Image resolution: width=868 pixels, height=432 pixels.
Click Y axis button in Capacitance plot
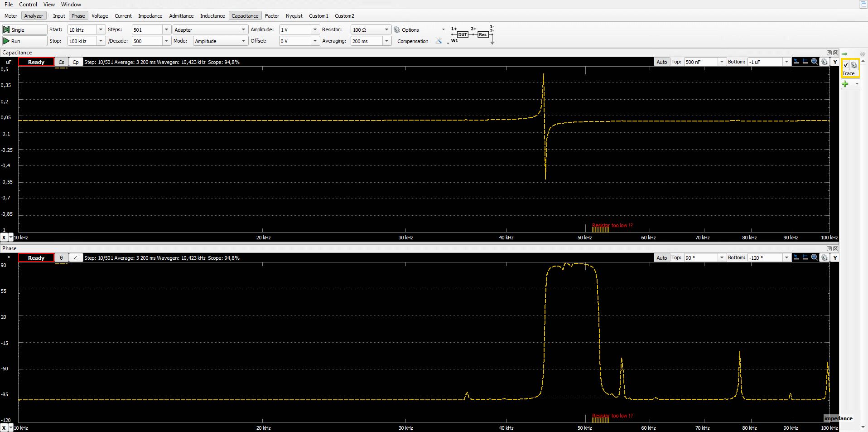coord(835,62)
